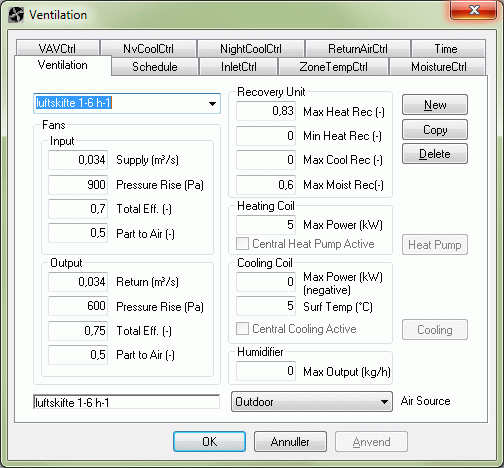Click the bottom luftskifte 1-6 h-1 name field

pos(127,402)
